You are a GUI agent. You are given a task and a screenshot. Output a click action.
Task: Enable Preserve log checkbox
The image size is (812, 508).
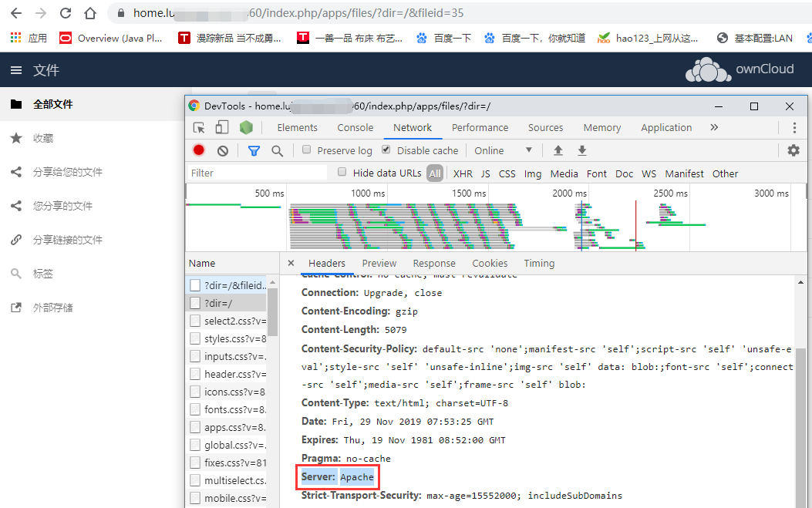307,150
